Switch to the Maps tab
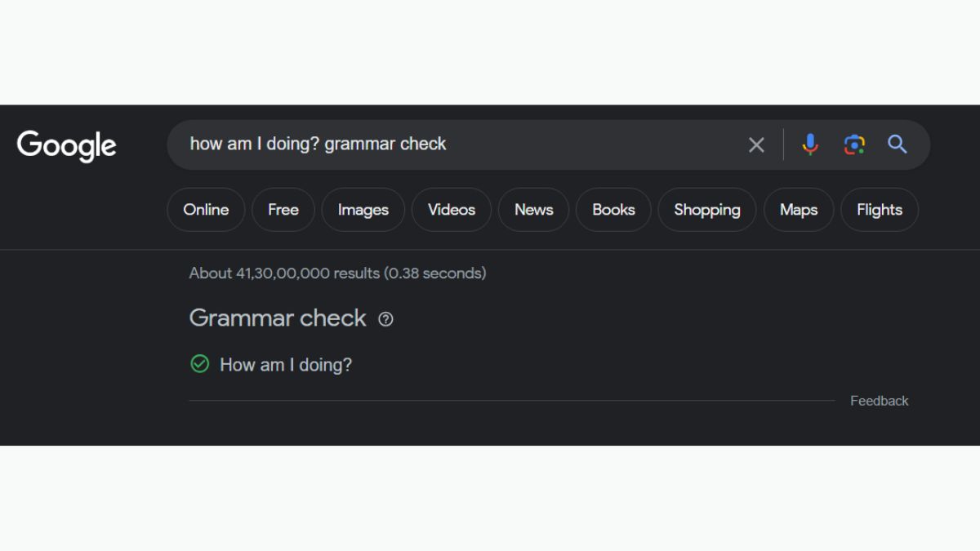 798,210
